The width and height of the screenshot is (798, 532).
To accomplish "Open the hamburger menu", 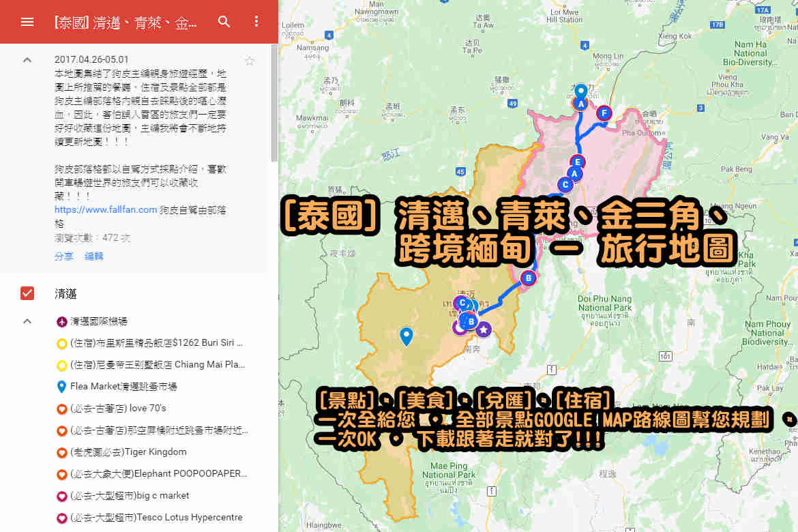I will (27, 22).
